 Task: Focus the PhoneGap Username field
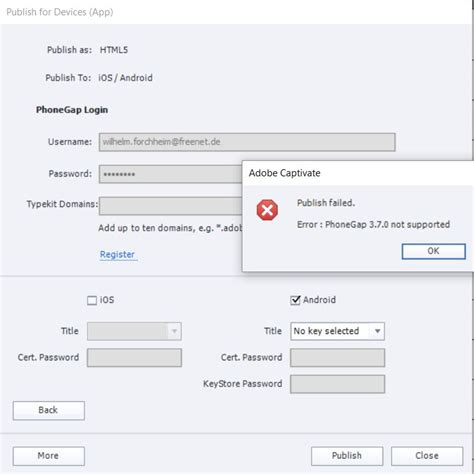[247, 142]
